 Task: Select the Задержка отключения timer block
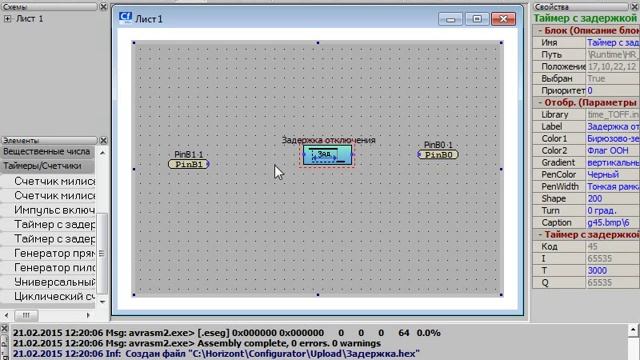pyautogui.click(x=327, y=155)
